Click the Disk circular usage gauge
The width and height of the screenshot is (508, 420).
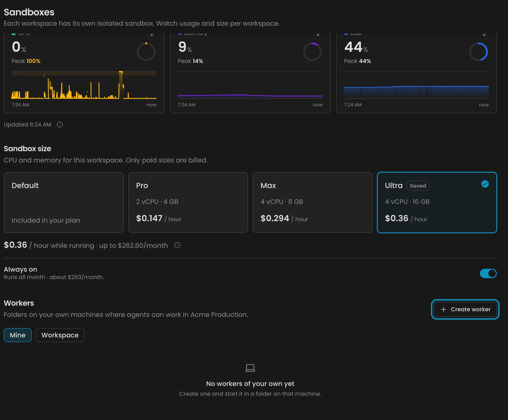(479, 52)
